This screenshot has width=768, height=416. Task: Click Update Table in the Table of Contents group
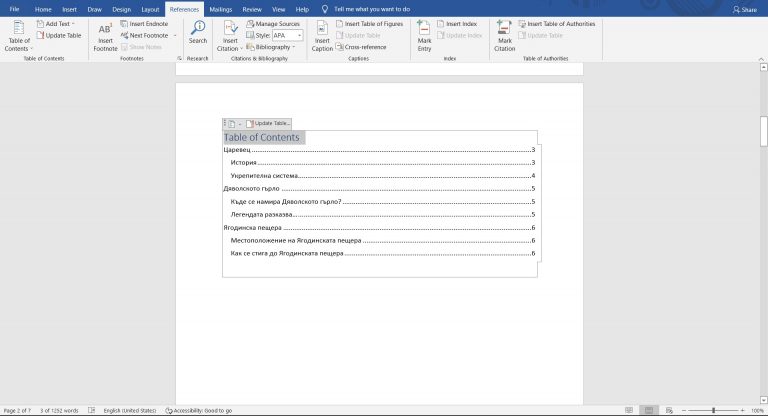[59, 35]
